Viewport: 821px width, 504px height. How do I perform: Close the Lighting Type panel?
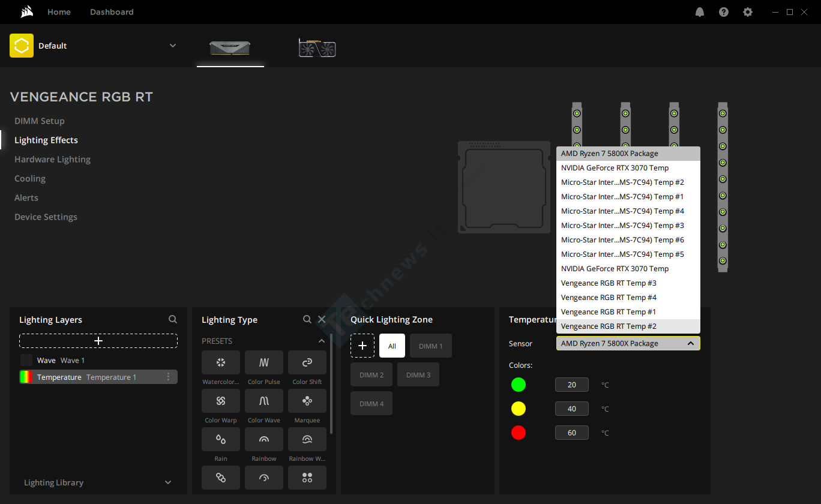point(322,320)
